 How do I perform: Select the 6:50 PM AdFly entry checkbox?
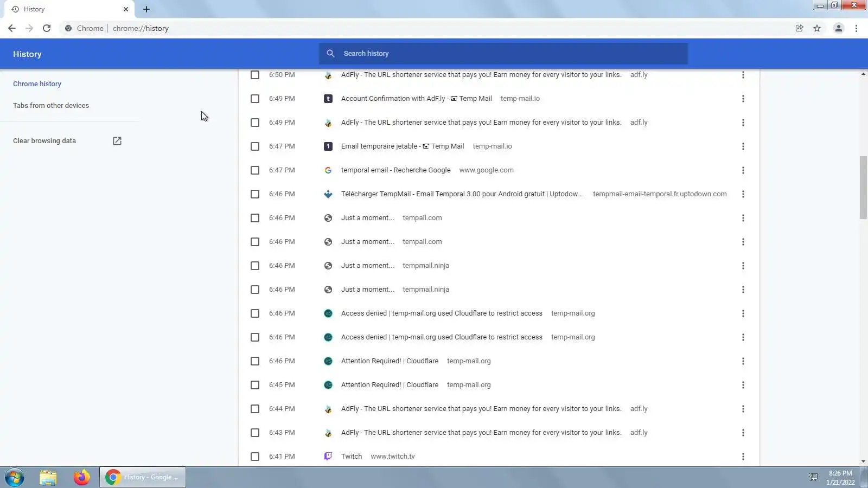pyautogui.click(x=255, y=75)
